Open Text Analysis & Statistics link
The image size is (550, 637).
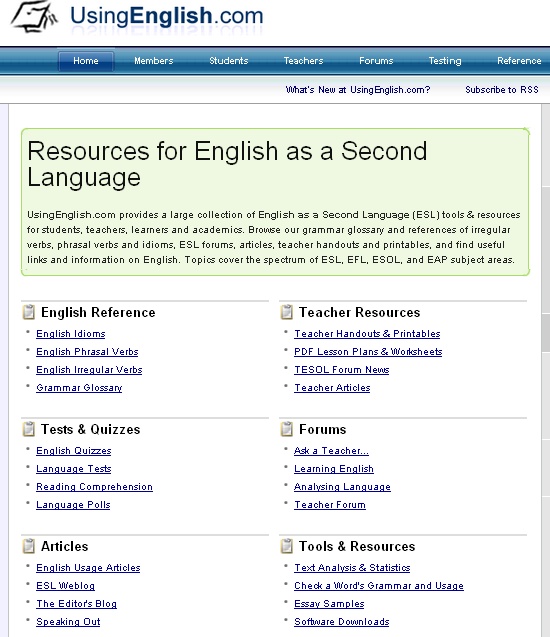pos(352,568)
